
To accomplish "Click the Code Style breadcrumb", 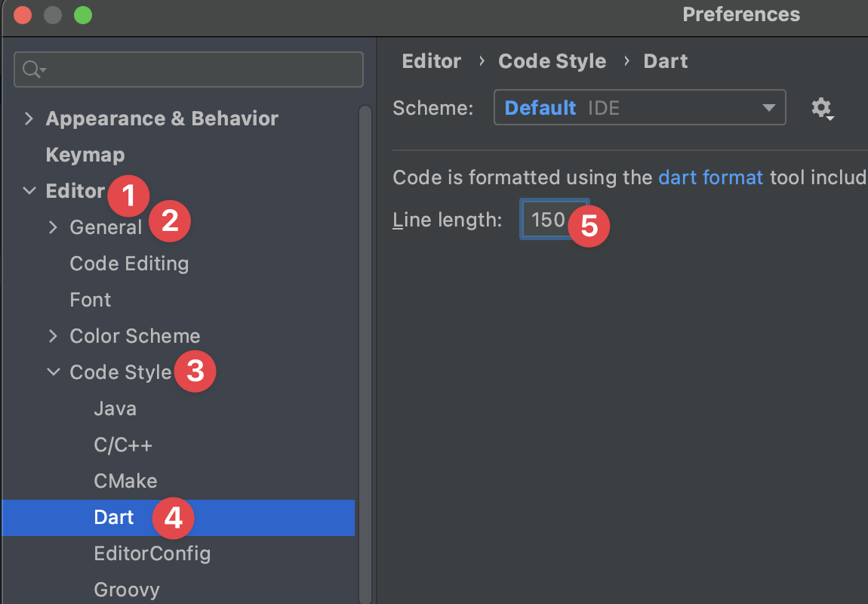I will tap(552, 60).
